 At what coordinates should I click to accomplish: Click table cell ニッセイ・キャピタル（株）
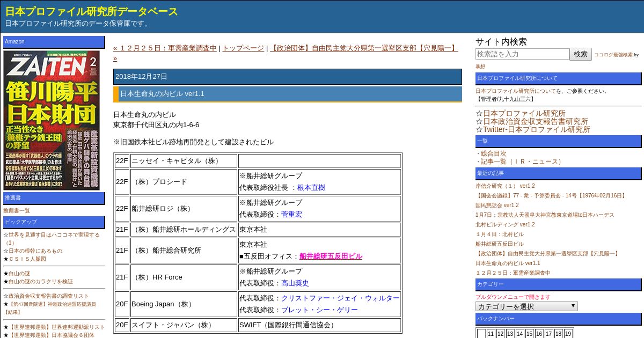pos(184,160)
